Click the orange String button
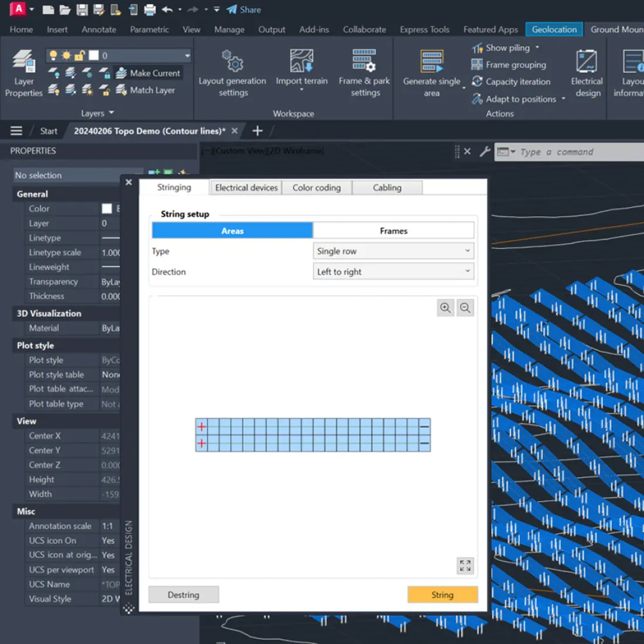The height and width of the screenshot is (644, 644). click(443, 594)
